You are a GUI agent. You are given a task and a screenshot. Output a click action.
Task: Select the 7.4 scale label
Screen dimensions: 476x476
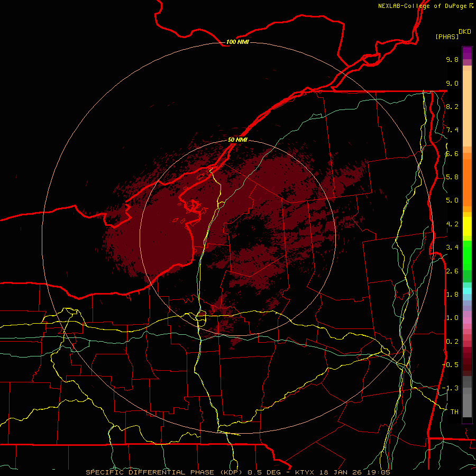[x=452, y=130]
